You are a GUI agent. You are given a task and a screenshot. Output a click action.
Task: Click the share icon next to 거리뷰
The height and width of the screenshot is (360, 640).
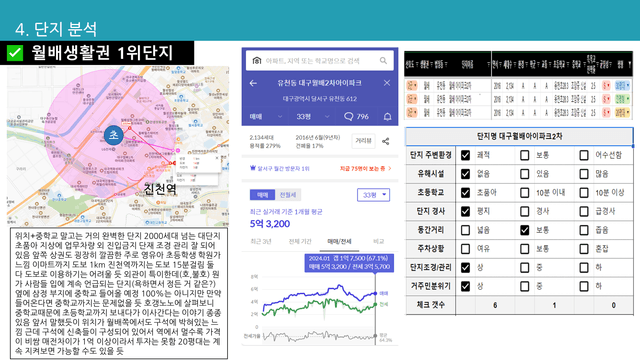[385, 141]
